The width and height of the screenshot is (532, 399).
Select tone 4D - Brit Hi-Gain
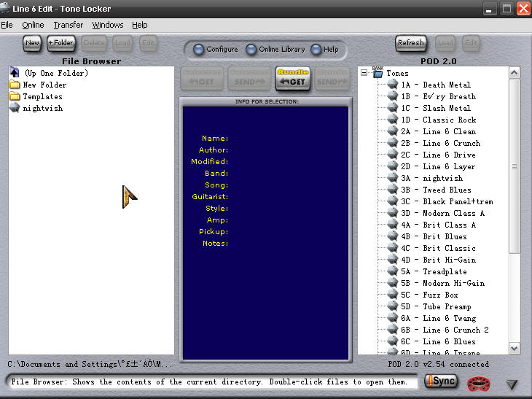(x=438, y=260)
